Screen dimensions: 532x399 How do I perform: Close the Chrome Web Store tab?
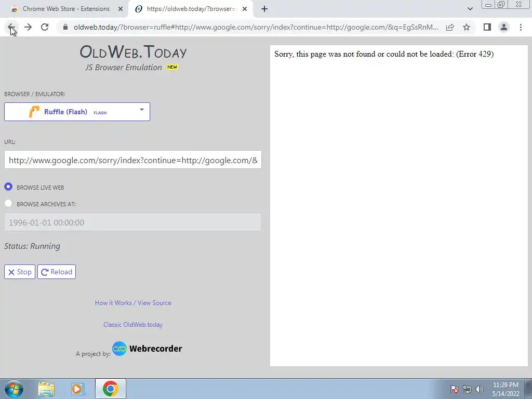[121, 9]
